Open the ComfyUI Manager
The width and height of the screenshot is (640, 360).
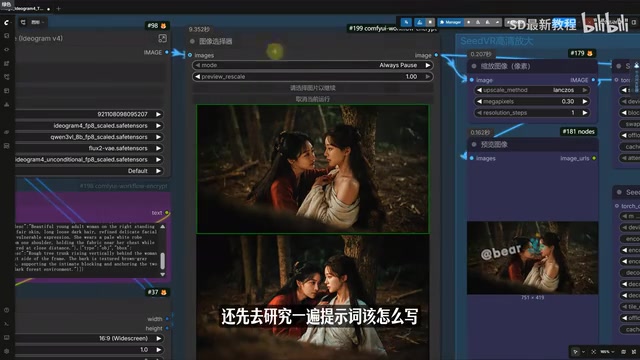click(x=450, y=22)
